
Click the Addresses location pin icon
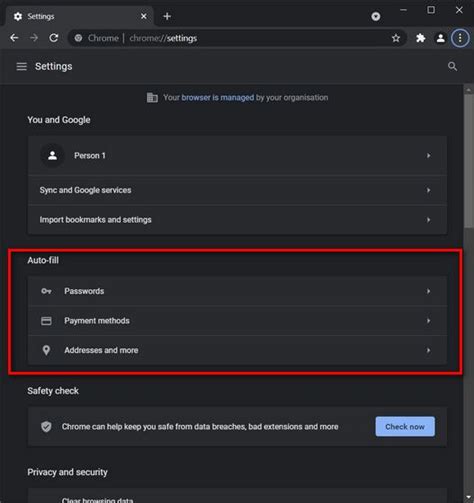[x=46, y=350]
